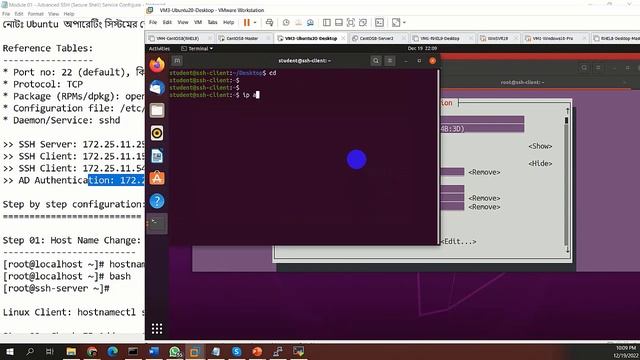640x360 pixels.
Task: Click <Edit...> in the background nmtui window
Action: point(459,242)
